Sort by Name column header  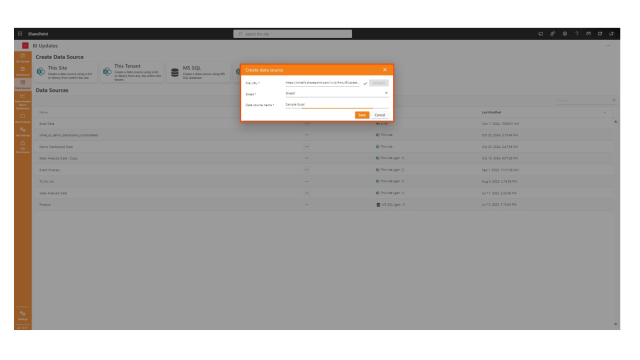43,112
